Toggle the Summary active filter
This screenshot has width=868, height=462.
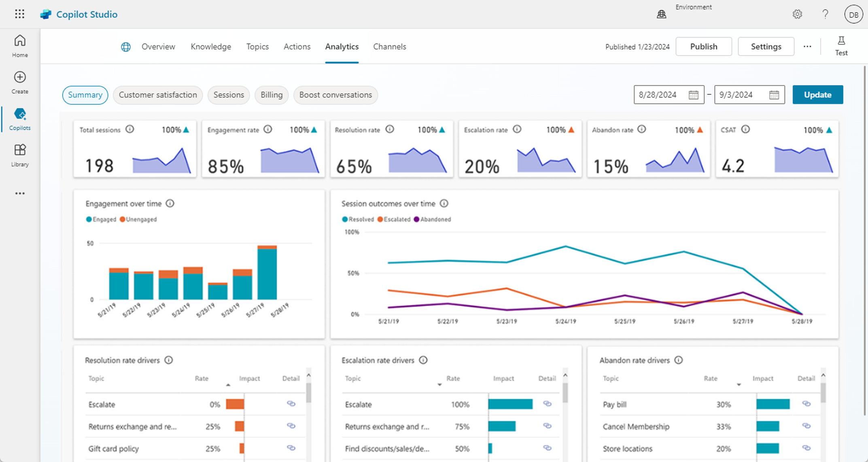[x=85, y=95]
